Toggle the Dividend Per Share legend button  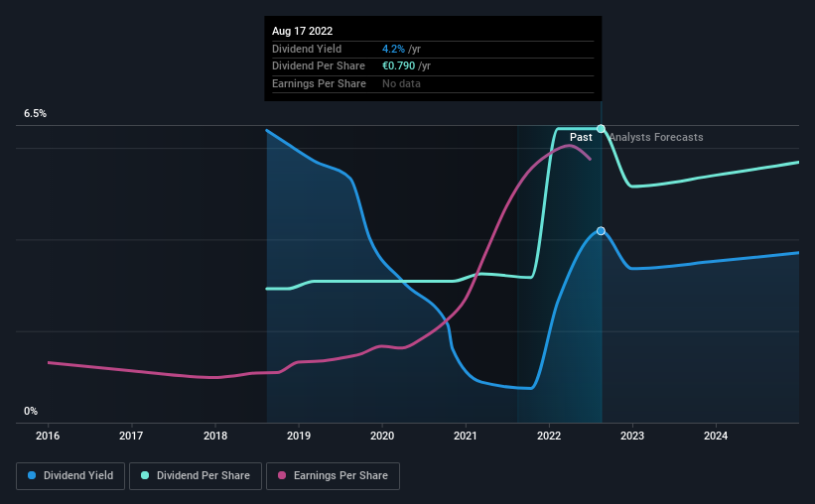tap(196, 475)
